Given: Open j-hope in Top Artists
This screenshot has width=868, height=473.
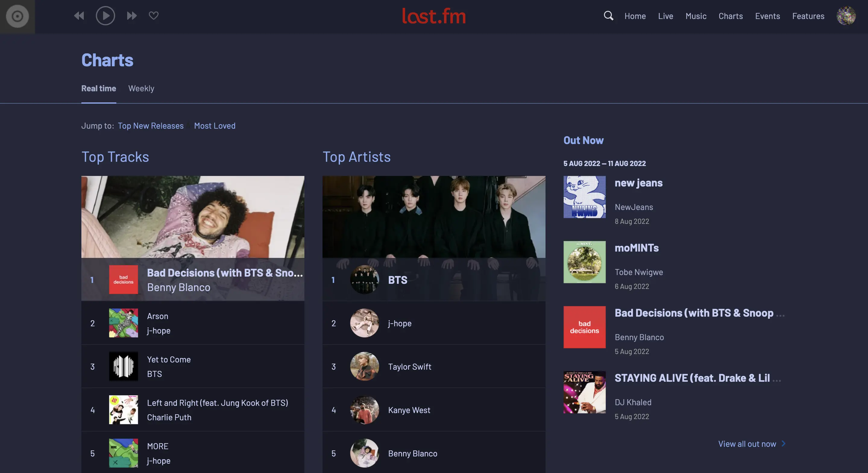Looking at the screenshot, I should pyautogui.click(x=400, y=324).
